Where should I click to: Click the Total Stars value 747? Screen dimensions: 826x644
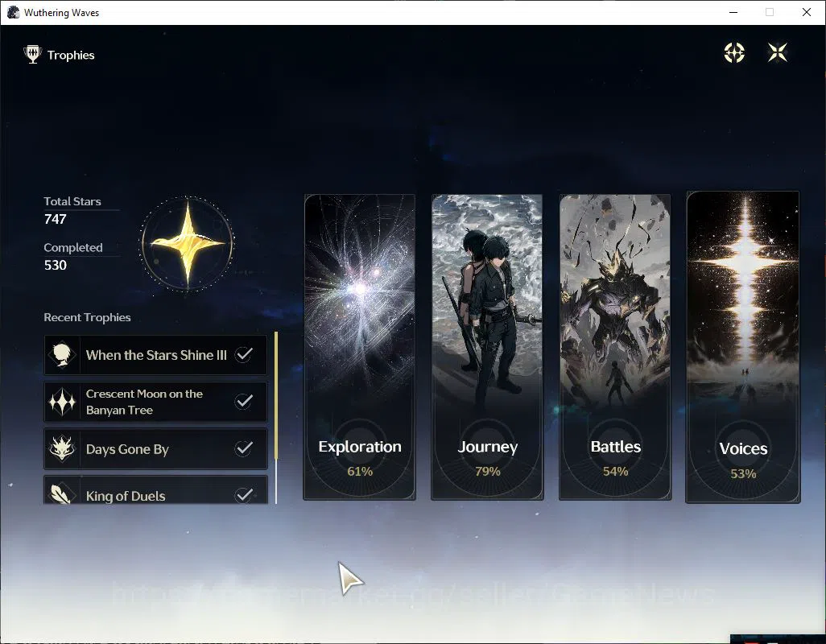[56, 219]
